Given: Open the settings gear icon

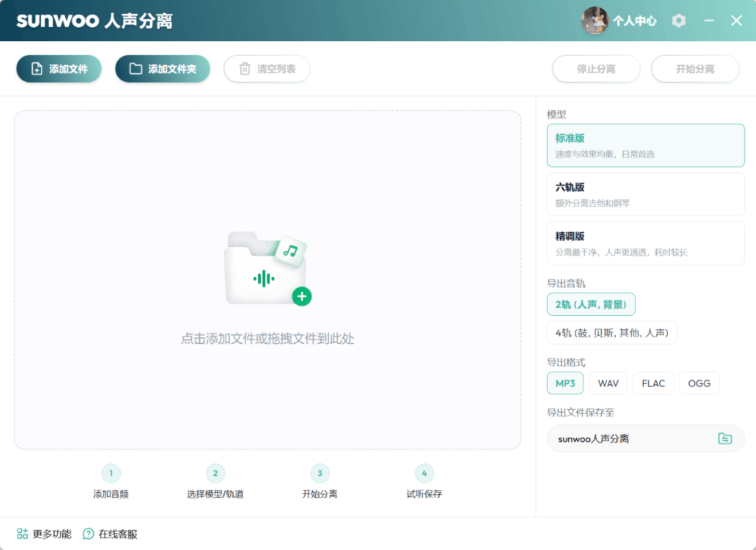Looking at the screenshot, I should (x=679, y=21).
